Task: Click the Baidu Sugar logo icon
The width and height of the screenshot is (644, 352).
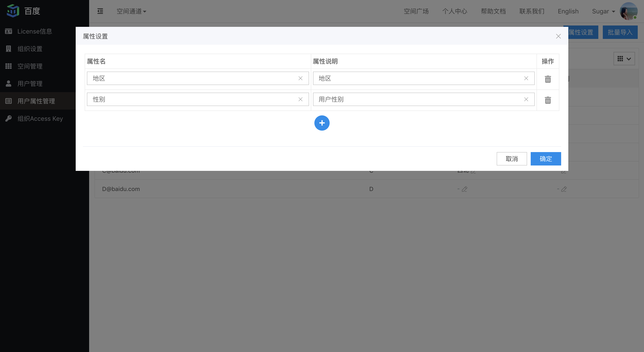Action: pyautogui.click(x=13, y=11)
